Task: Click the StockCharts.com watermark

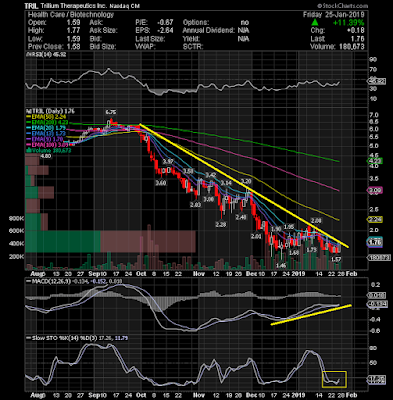Action: [x=342, y=6]
